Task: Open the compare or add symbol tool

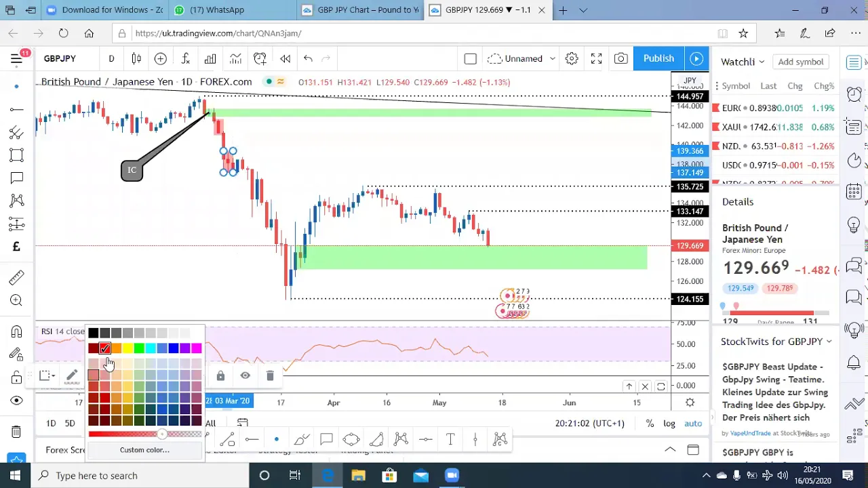Action: [x=161, y=59]
